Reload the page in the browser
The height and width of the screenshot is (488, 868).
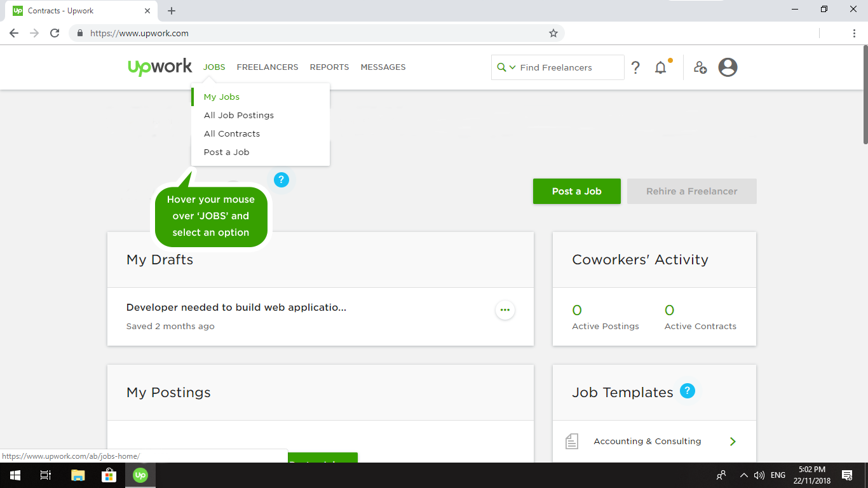55,33
